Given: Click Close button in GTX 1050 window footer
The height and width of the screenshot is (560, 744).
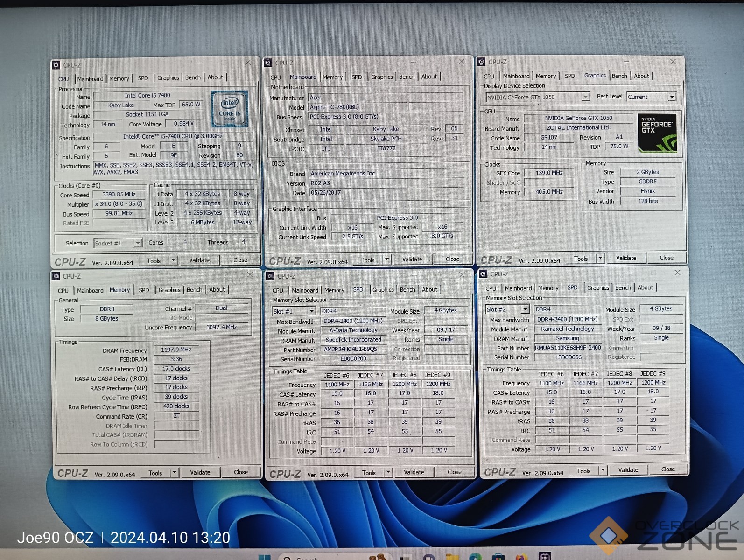Looking at the screenshot, I should click(667, 258).
